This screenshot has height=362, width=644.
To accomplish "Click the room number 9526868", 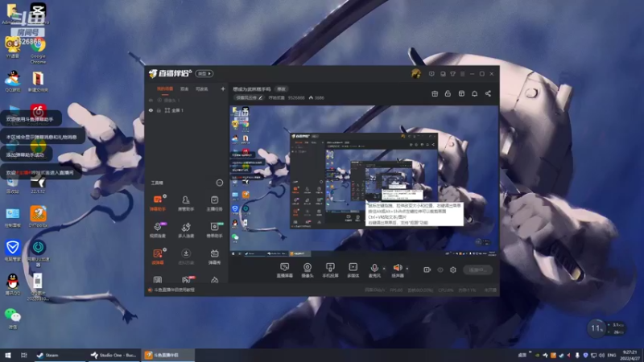I will [x=295, y=97].
